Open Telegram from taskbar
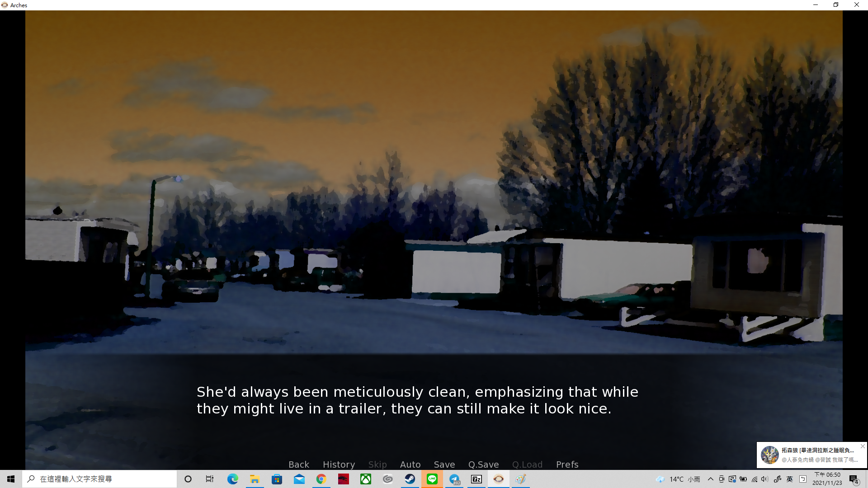 tap(454, 479)
